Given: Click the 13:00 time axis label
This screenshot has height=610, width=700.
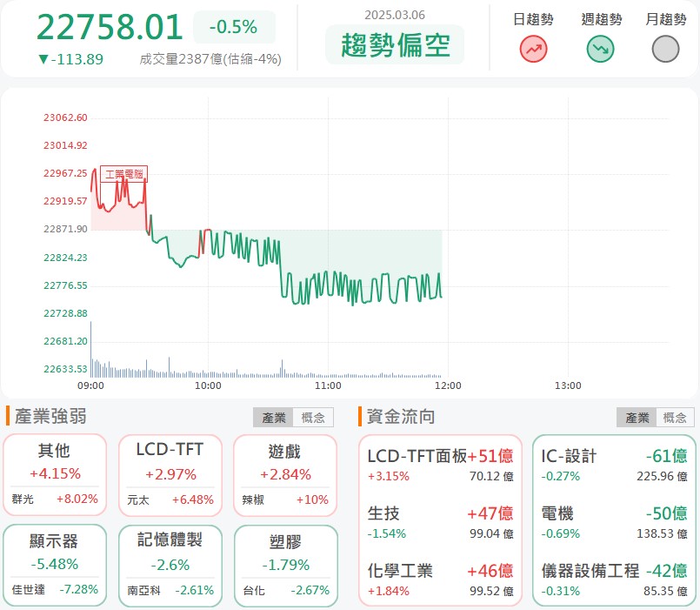Looking at the screenshot, I should click(568, 385).
